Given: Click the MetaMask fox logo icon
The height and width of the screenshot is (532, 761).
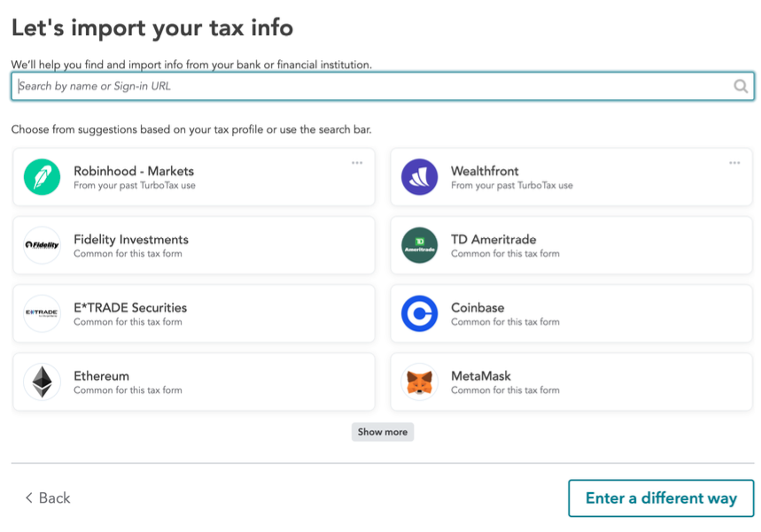Looking at the screenshot, I should click(x=419, y=382).
